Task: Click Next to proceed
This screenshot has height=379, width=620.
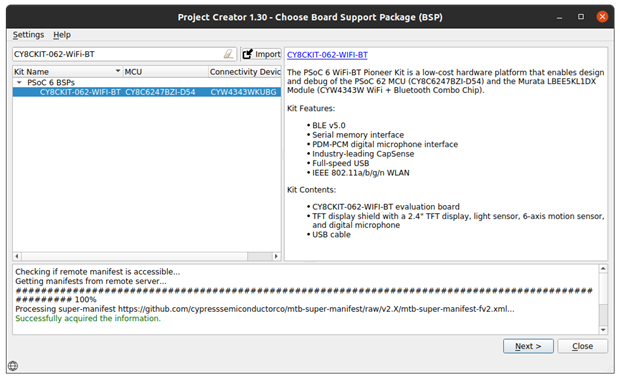Action: (528, 346)
